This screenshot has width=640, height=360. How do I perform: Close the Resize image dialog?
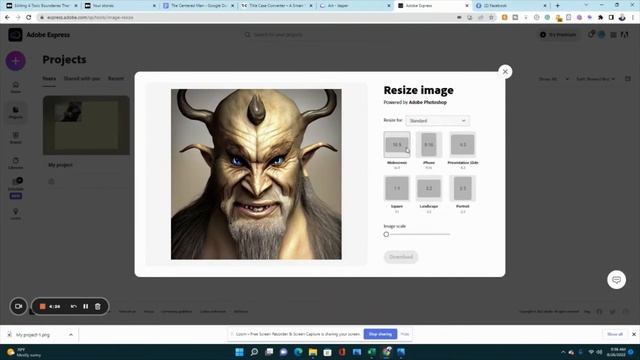tap(505, 72)
